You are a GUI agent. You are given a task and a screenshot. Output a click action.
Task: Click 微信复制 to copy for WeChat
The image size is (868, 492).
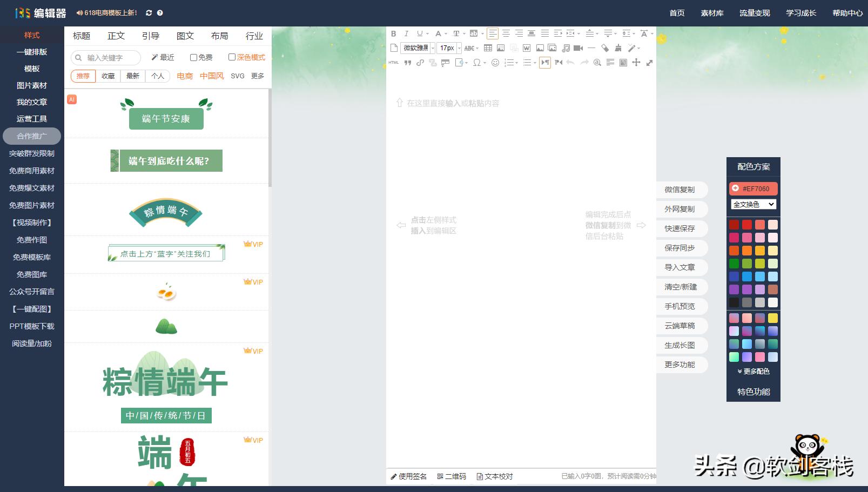[x=681, y=190]
